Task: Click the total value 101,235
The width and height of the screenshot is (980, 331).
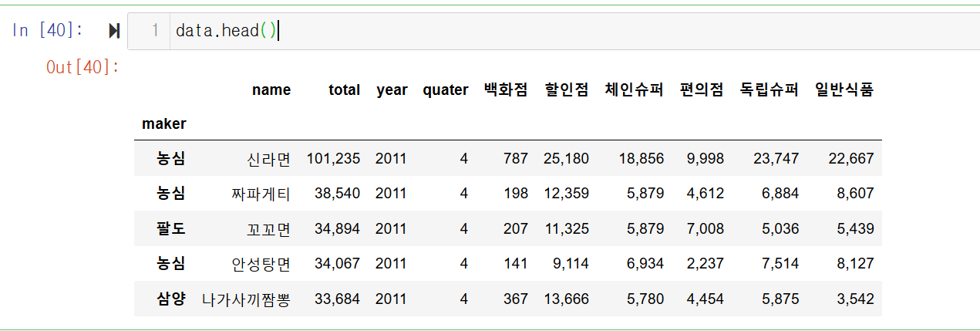Action: [x=333, y=159]
